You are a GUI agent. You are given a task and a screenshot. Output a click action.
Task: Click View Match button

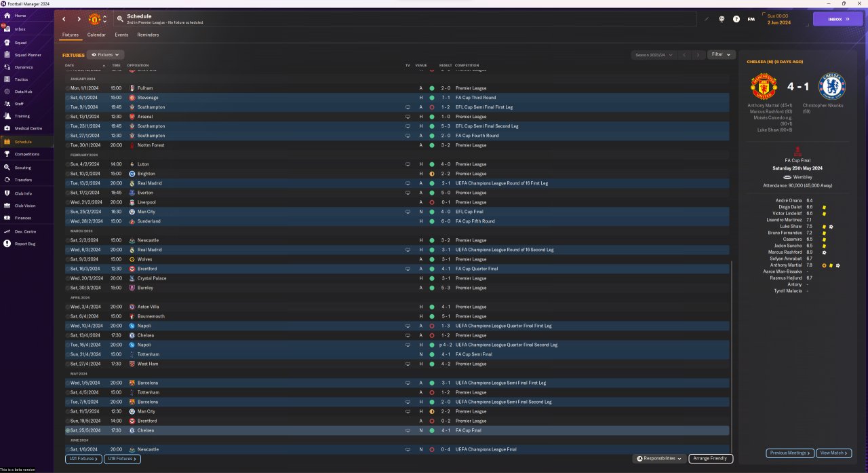point(834,453)
